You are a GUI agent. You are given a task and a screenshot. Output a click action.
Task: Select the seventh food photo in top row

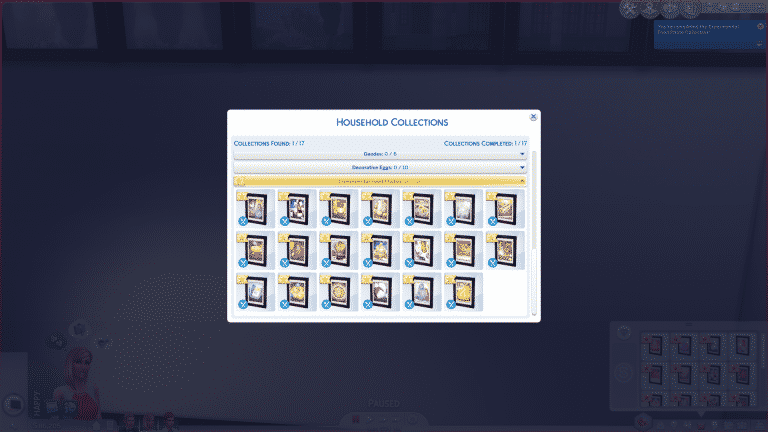click(x=505, y=209)
